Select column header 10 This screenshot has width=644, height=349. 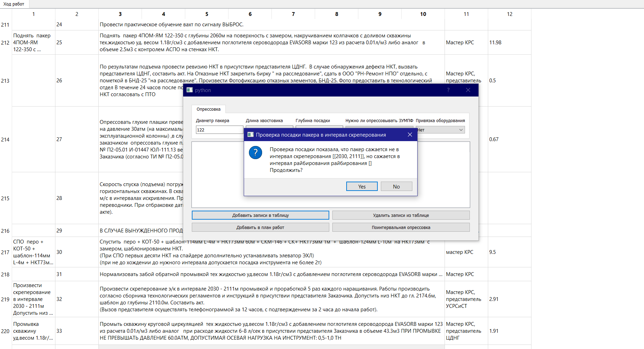point(423,14)
